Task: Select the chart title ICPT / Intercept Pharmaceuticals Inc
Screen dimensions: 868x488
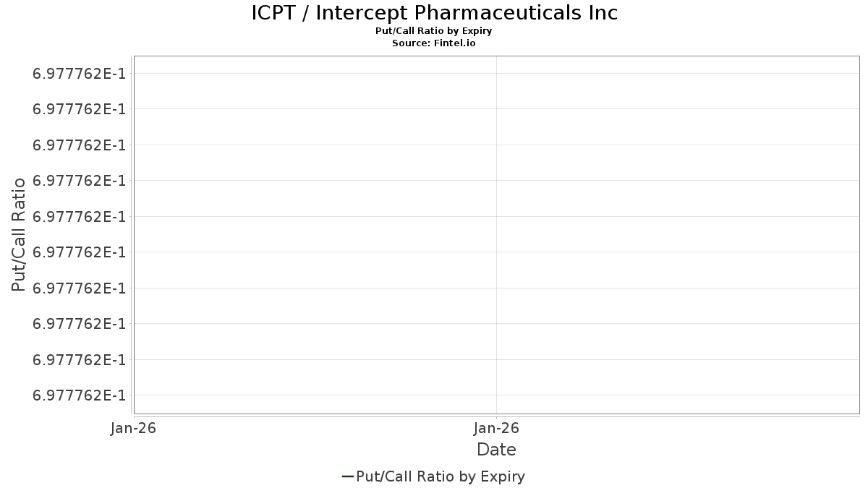Action: (x=434, y=13)
